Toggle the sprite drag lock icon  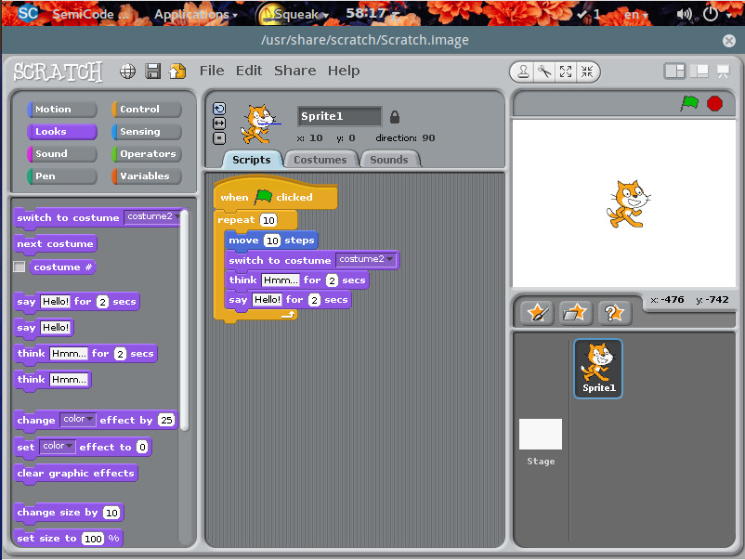click(x=395, y=117)
